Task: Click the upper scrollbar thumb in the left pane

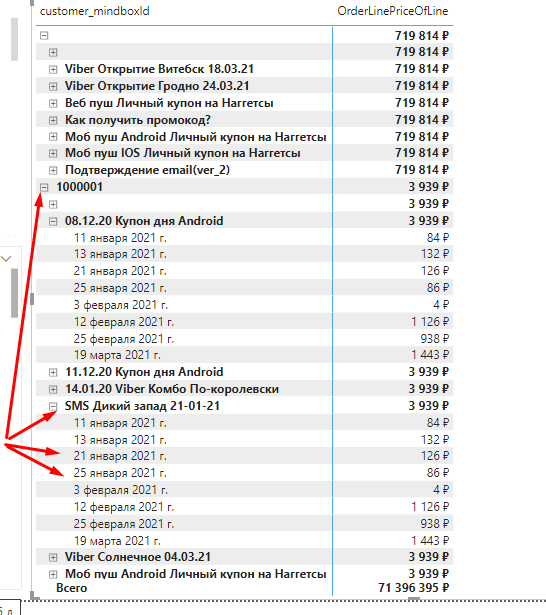Action: pos(15,39)
